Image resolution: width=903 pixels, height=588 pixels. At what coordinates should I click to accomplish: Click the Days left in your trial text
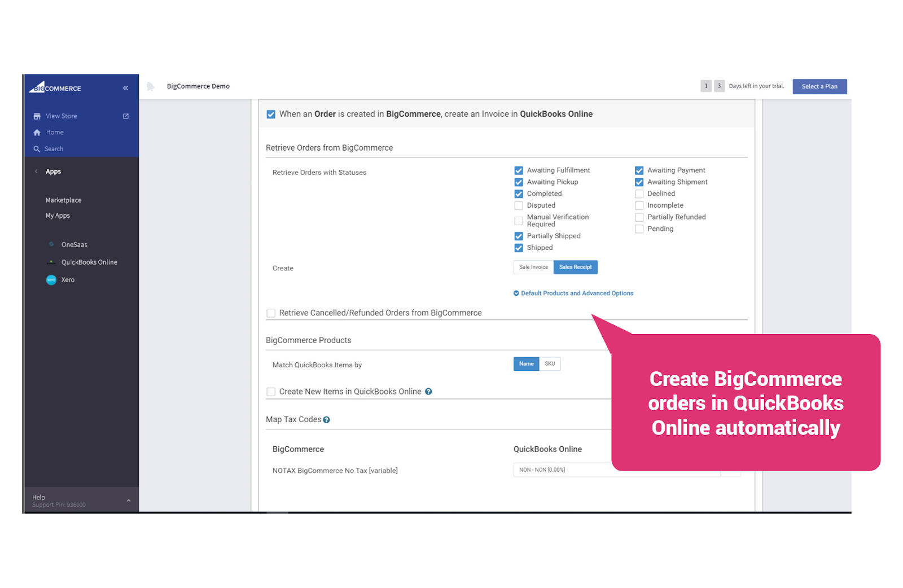(756, 86)
